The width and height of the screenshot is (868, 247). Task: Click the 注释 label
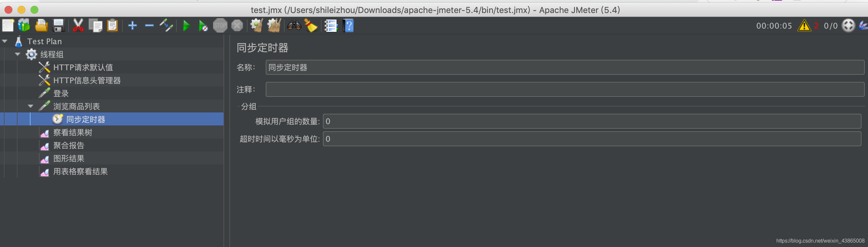(x=246, y=90)
